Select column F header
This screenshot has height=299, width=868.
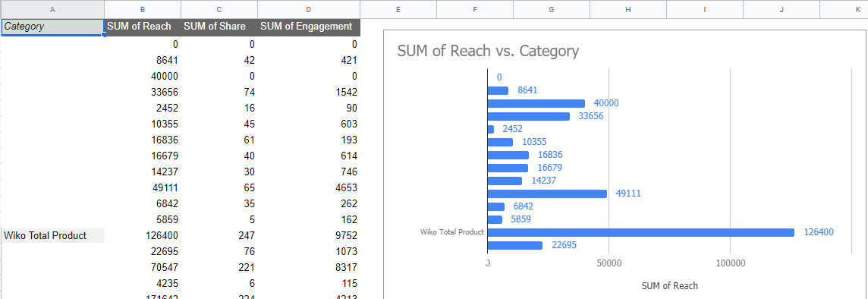[475, 9]
